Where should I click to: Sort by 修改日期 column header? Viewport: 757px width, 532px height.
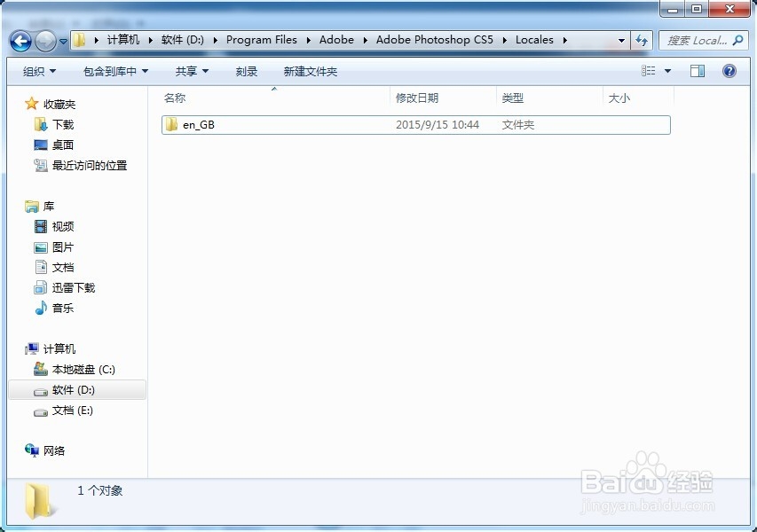(417, 98)
